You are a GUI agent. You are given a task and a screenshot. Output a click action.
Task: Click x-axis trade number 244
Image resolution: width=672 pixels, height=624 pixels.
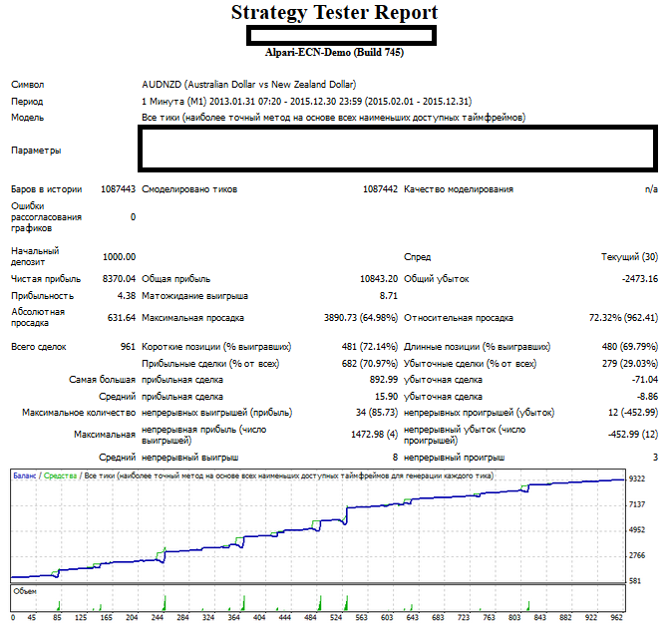point(158,618)
